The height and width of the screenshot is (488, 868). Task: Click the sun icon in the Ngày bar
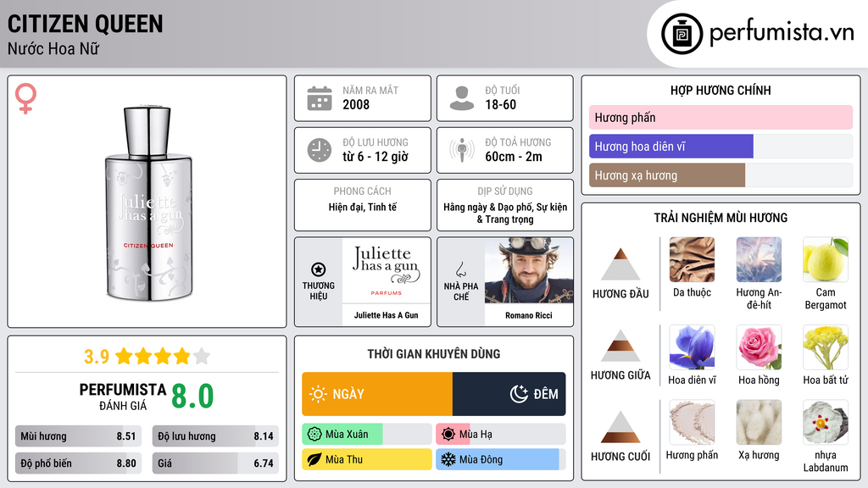point(319,394)
